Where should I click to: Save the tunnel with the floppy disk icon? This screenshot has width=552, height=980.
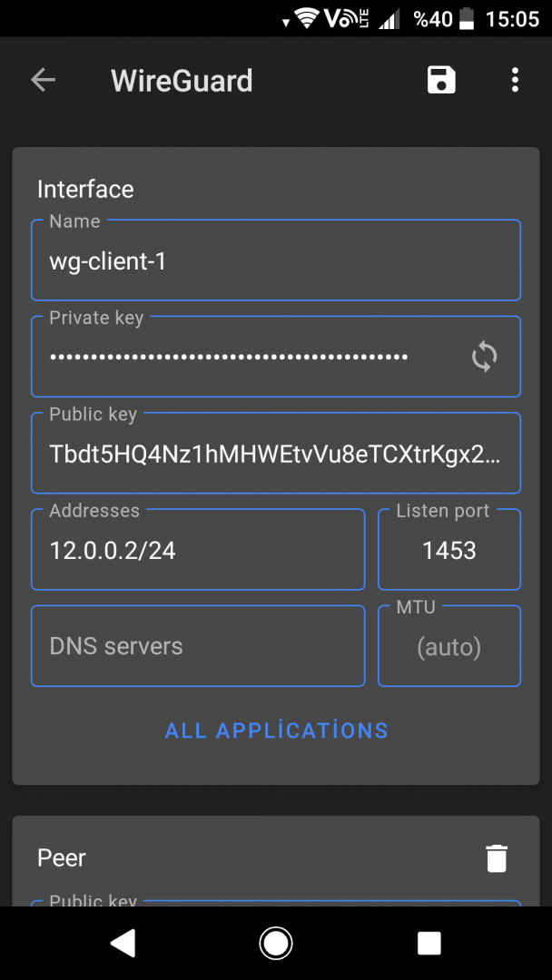441,81
